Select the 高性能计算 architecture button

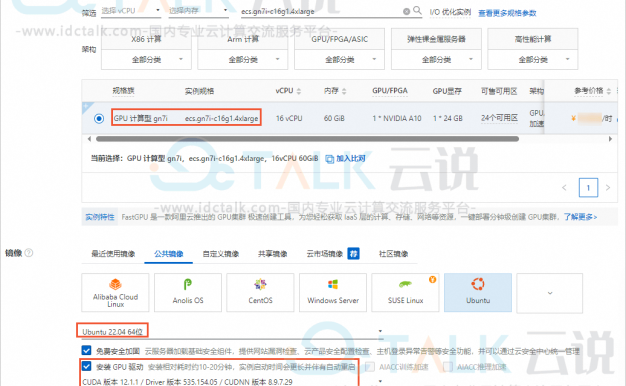click(x=533, y=39)
